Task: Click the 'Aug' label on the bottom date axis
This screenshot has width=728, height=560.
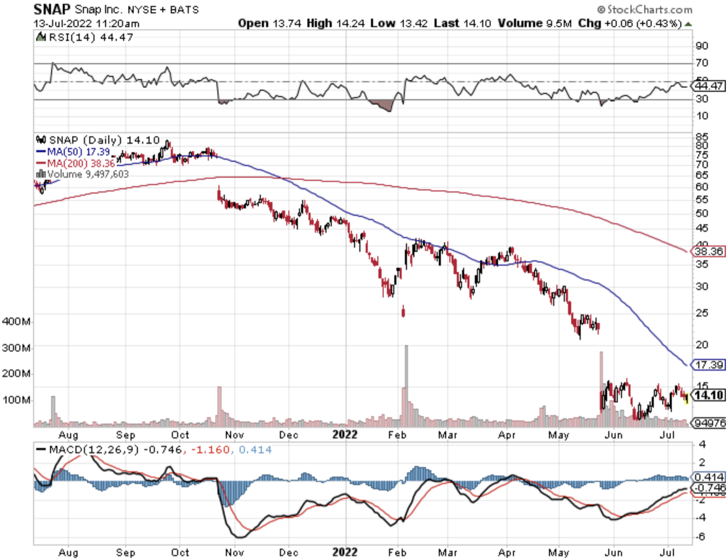Action: pos(68,553)
